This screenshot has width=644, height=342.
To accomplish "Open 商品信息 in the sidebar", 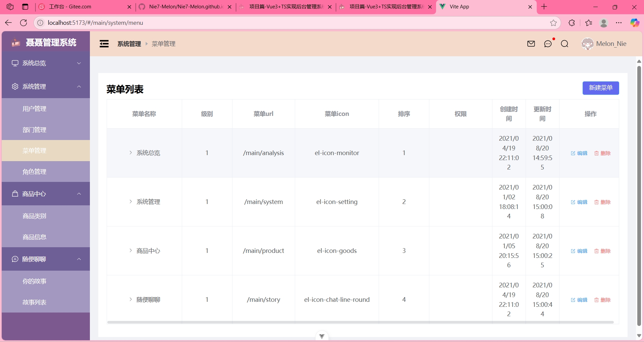I will 46,237.
